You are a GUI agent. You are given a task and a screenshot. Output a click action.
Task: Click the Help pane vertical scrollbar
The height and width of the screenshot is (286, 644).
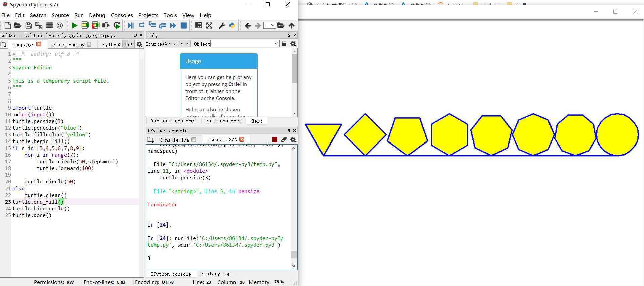point(295,69)
